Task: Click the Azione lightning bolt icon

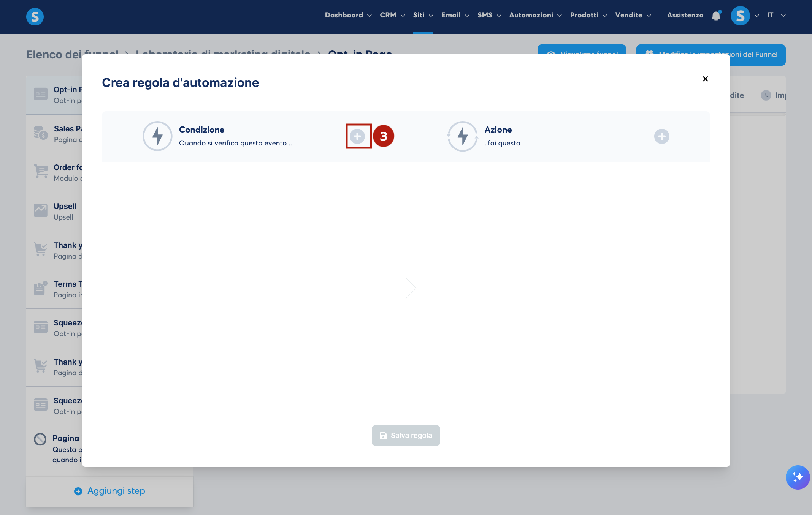Action: click(x=463, y=136)
